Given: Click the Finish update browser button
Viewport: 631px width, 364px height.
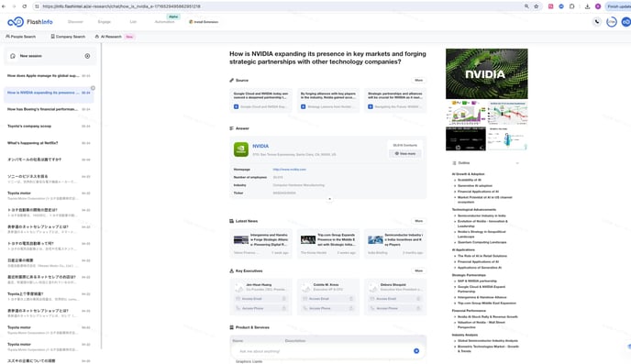Looking at the screenshot, I should 618,6.
